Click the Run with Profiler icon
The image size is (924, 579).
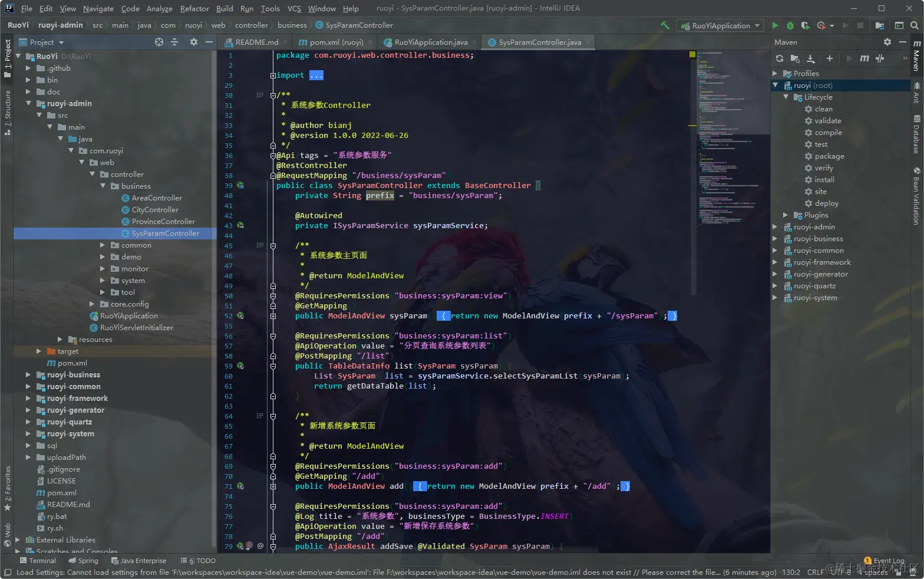[x=821, y=25]
